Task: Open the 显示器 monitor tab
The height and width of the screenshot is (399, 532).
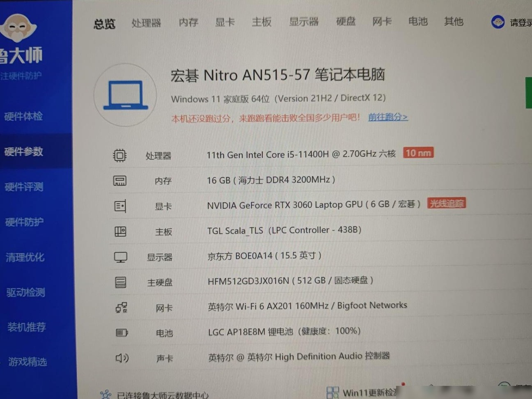Action: [304, 21]
